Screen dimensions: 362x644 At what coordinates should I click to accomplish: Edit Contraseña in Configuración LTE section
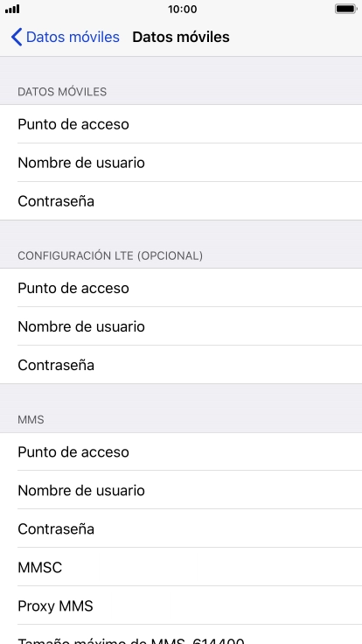(x=181, y=365)
